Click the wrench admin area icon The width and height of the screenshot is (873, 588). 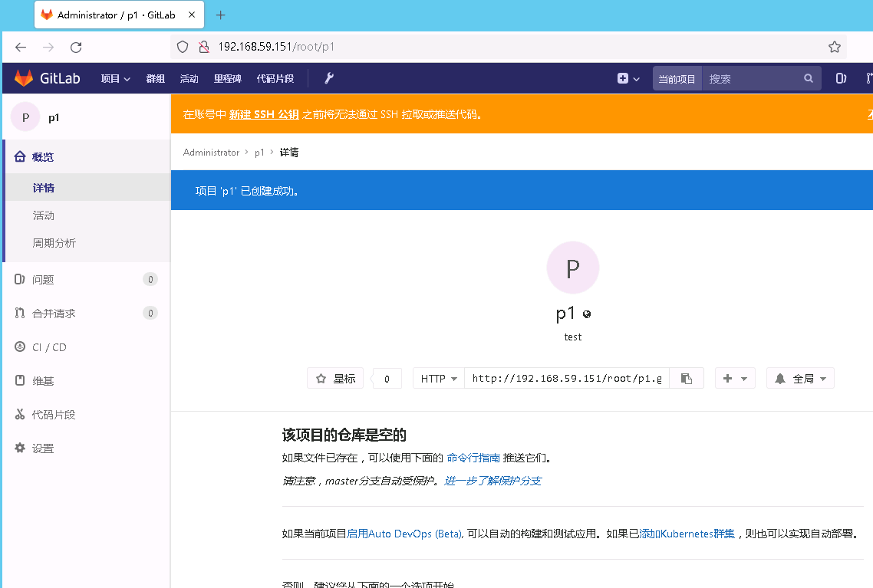click(328, 77)
